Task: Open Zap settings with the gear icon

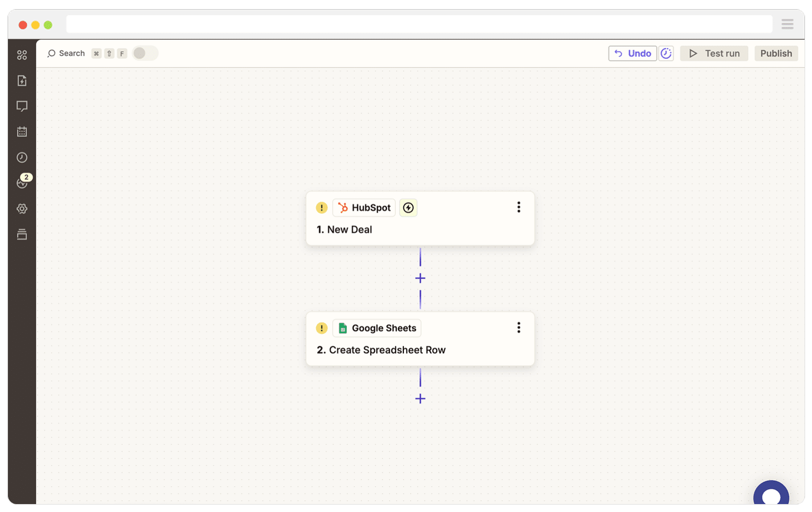Action: point(22,208)
